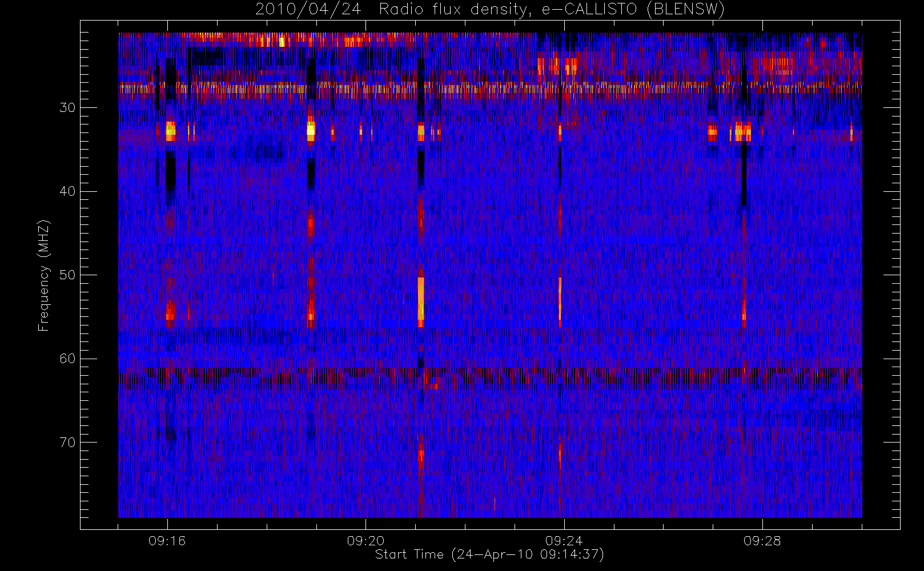
Task: Click the frequency tick label 40
Action: 67,191
